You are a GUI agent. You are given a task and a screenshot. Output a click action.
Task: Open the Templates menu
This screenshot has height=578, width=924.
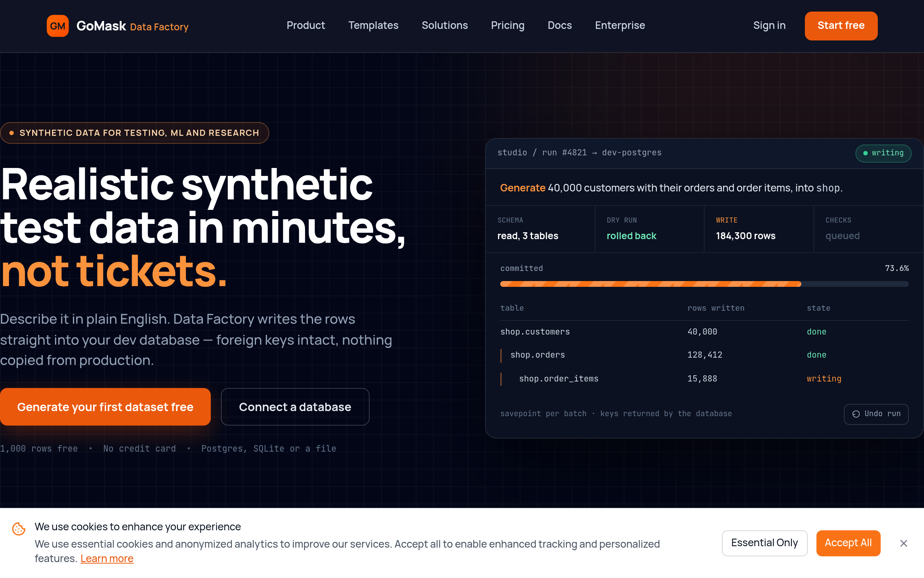(x=373, y=25)
